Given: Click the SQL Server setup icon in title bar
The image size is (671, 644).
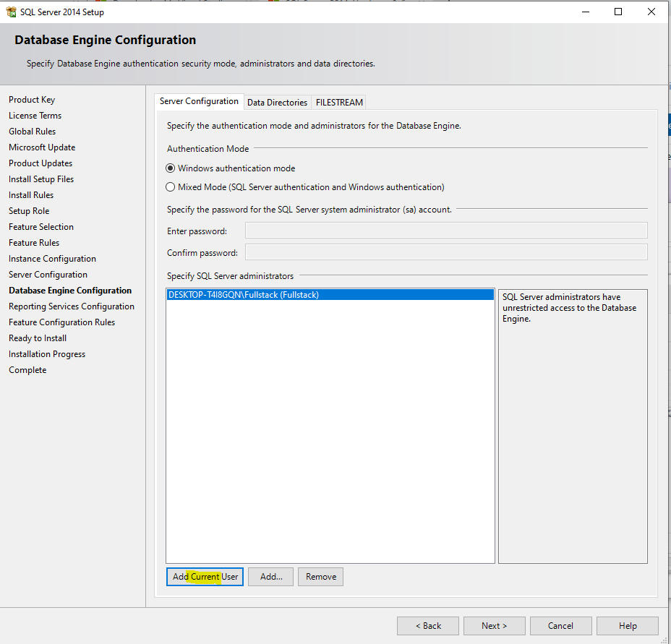Looking at the screenshot, I should [12, 12].
